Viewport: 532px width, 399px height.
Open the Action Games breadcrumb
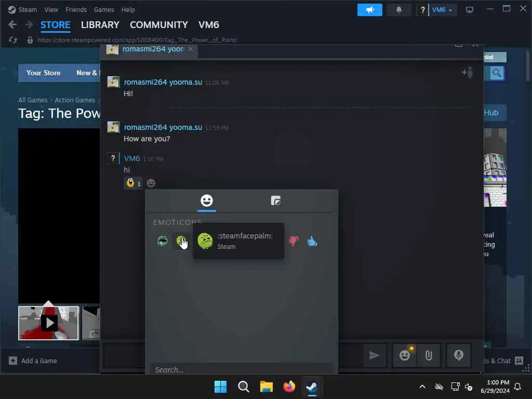click(75, 100)
